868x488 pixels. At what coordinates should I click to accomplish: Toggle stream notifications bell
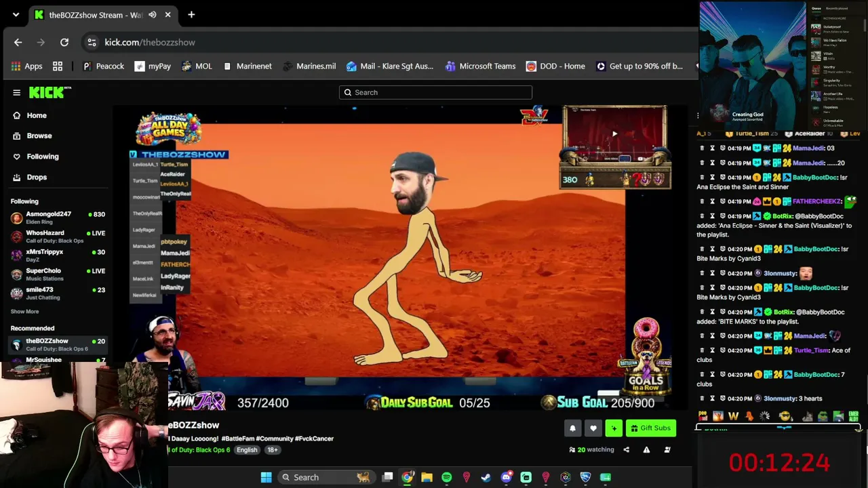coord(572,428)
